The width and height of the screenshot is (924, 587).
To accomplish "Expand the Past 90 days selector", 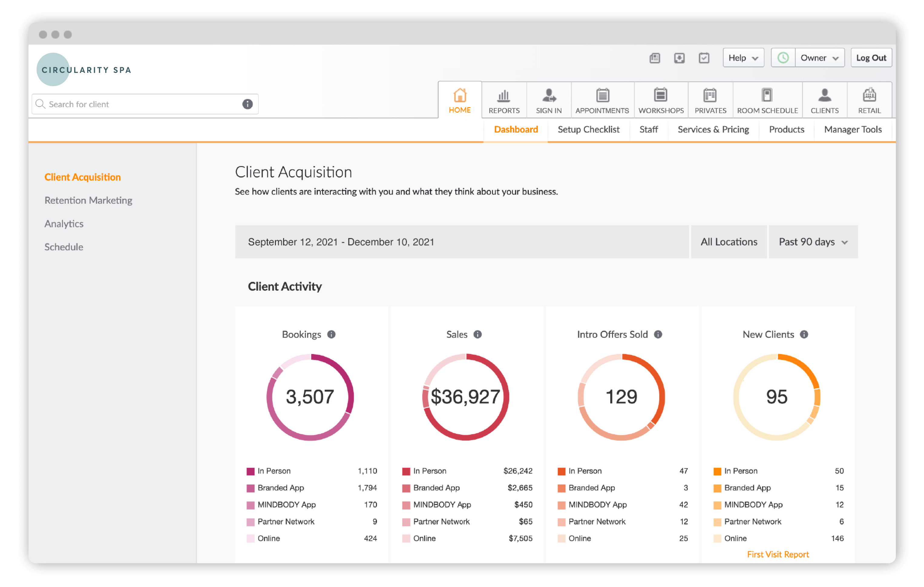I will pos(813,242).
